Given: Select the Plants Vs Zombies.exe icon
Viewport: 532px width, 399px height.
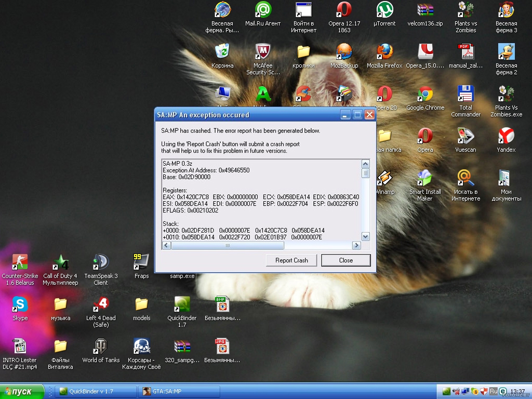Looking at the screenshot, I should coord(506,102).
